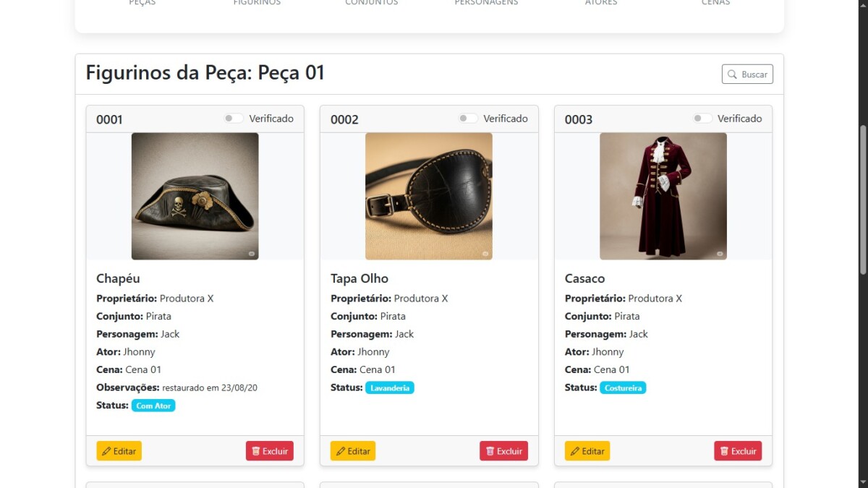Click the magnifier icon in Buscar
This screenshot has height=488, width=868.
tap(732, 74)
